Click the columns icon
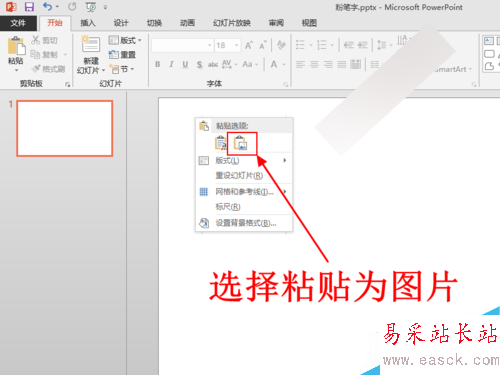This screenshot has width=500, height=375. 375,64
